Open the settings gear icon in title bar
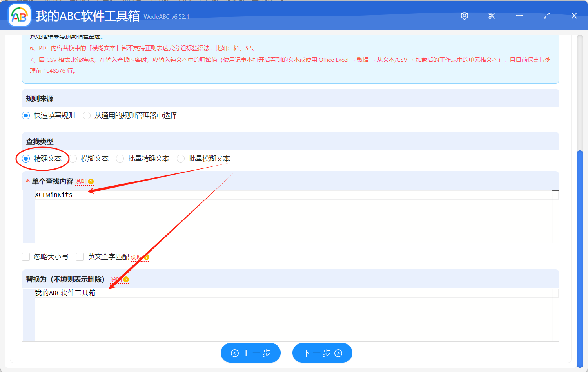The image size is (588, 372). pyautogui.click(x=464, y=16)
